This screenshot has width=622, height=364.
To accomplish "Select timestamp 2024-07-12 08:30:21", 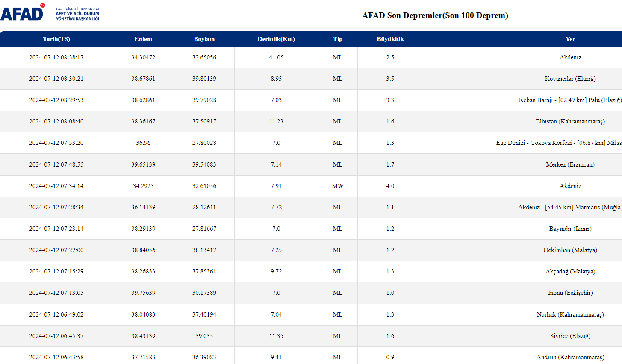I will (56, 79).
